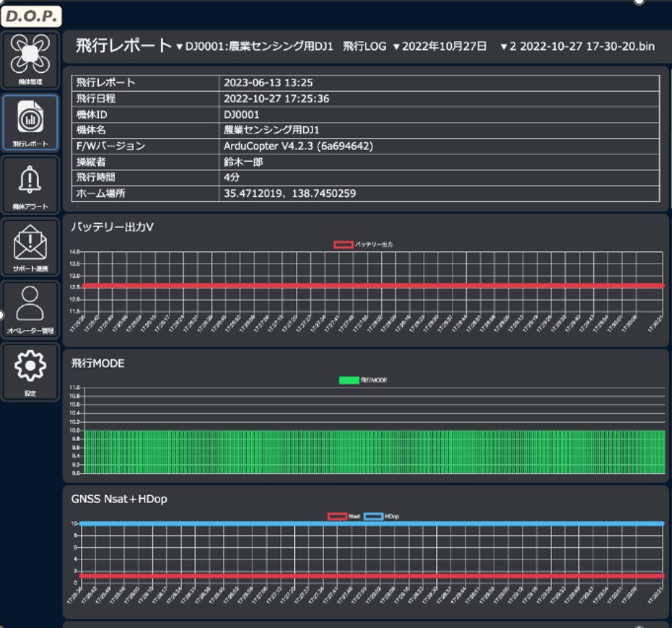Expand the 17-30-20.bin log file dropdown
Screen dimensions: 672x628
point(577,47)
